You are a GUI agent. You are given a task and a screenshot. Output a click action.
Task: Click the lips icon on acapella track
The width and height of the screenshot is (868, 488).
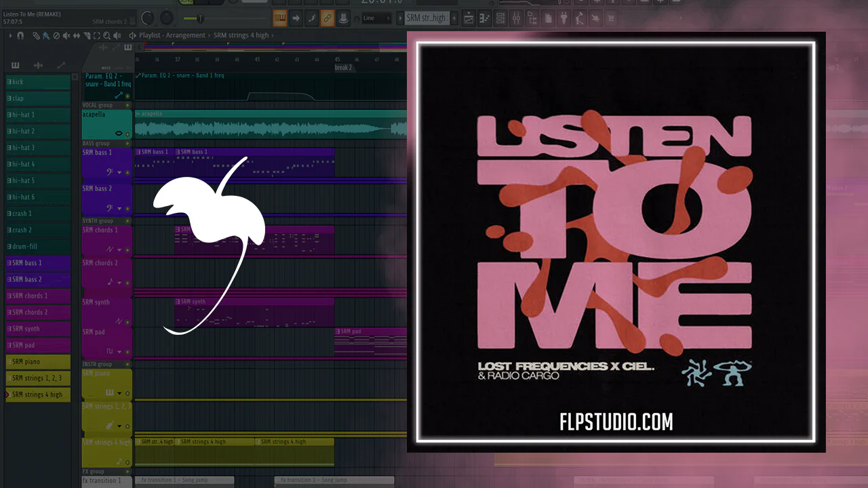click(x=119, y=134)
